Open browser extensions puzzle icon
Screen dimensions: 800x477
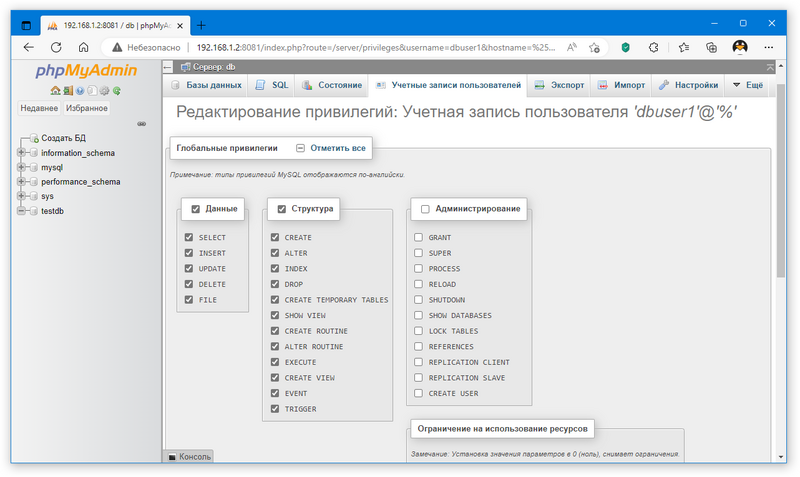[654, 47]
